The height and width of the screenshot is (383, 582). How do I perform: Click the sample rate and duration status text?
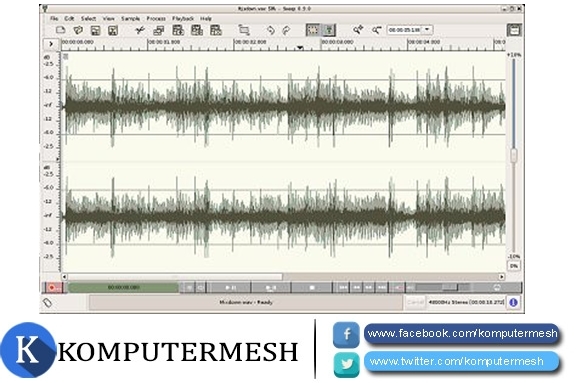[466, 302]
